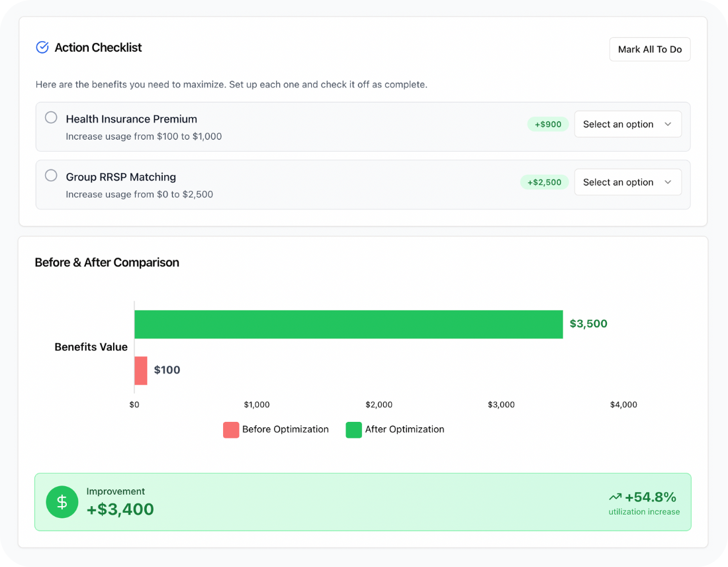This screenshot has width=728, height=567.
Task: Click the Group RRSP Matching title
Action: point(121,177)
